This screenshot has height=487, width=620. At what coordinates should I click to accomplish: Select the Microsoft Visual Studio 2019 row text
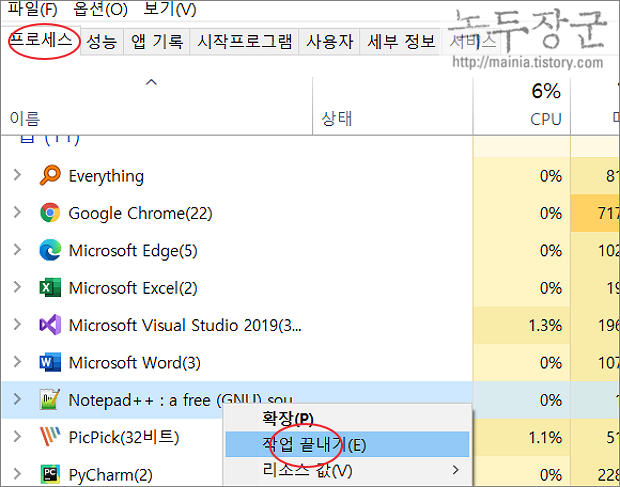[185, 325]
